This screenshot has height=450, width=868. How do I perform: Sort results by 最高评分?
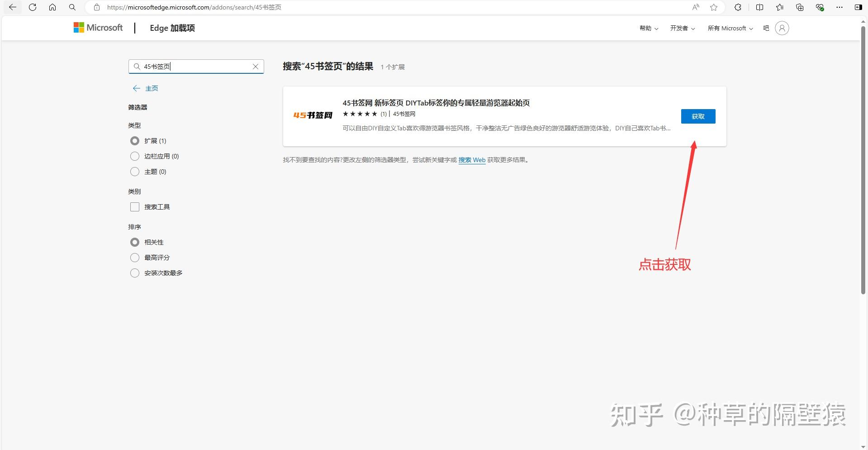click(135, 258)
